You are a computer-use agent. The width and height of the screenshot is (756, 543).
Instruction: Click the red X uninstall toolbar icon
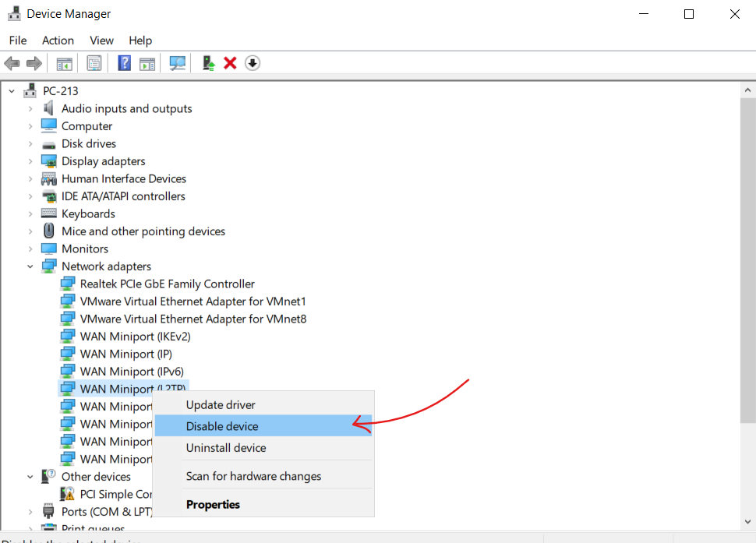tap(230, 63)
